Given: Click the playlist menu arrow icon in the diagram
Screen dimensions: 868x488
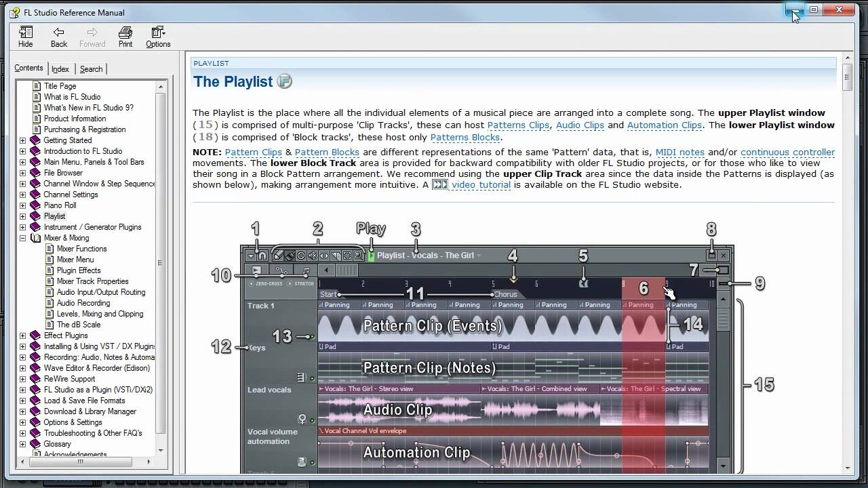Looking at the screenshot, I should tap(251, 256).
